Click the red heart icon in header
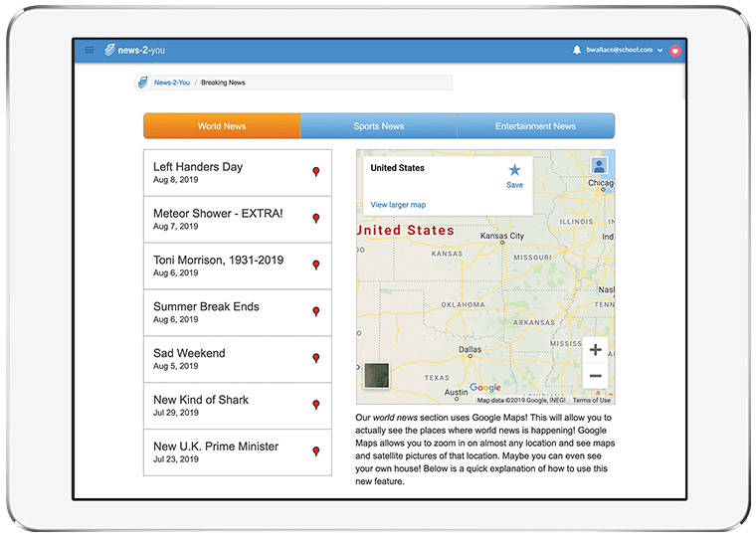The width and height of the screenshot is (756, 537). coord(675,51)
